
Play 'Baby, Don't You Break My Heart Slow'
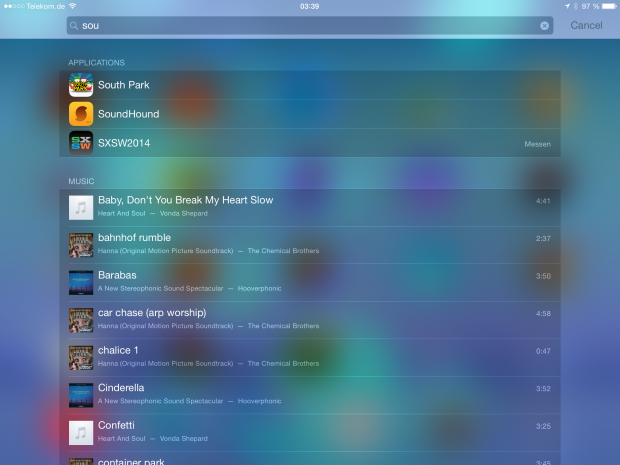pos(310,208)
